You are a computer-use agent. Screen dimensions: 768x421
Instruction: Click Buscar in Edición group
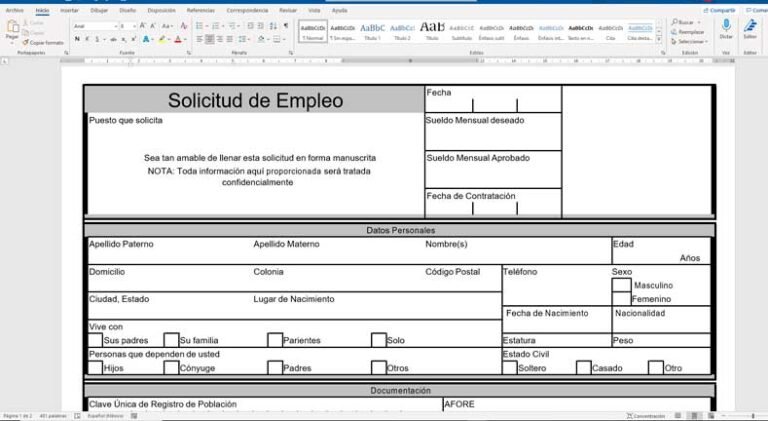pos(686,23)
